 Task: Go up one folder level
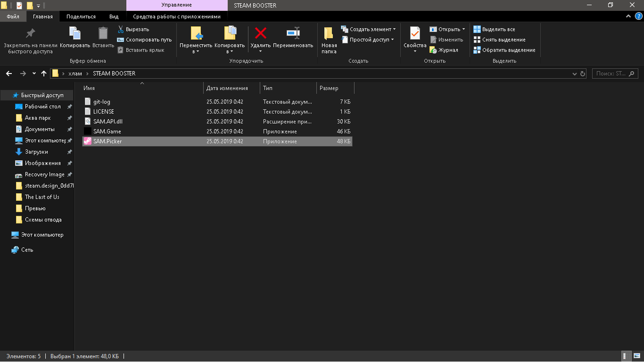pos(43,73)
